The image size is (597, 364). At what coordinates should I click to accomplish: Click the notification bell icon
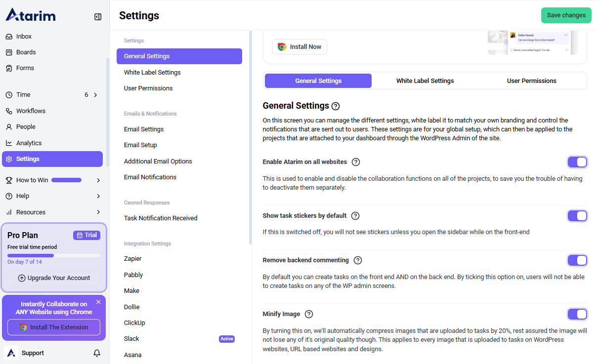pyautogui.click(x=97, y=353)
